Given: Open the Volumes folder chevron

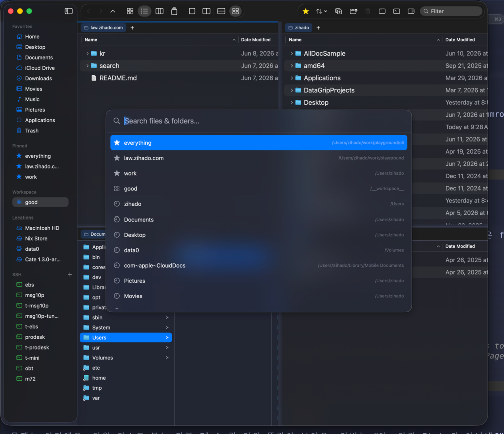Looking at the screenshot, I should pyautogui.click(x=167, y=358).
